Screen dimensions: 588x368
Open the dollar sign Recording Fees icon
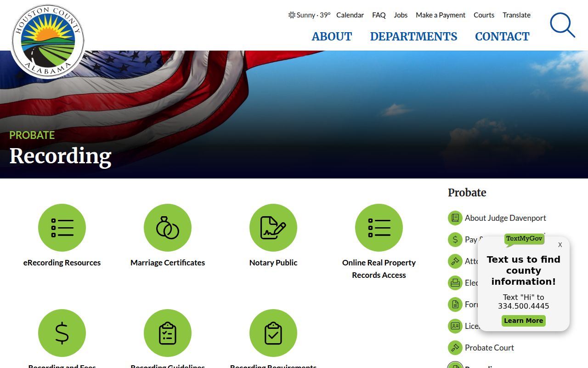pyautogui.click(x=62, y=333)
